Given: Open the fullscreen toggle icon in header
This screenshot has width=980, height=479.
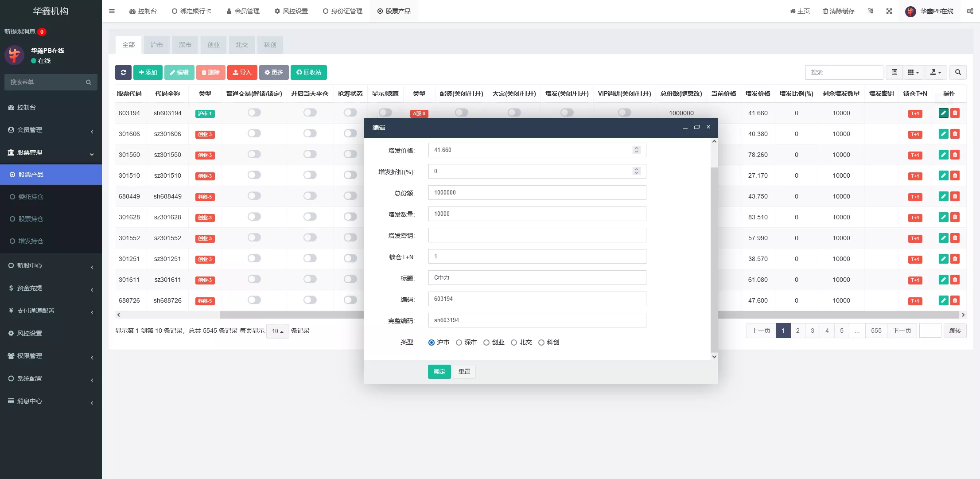Looking at the screenshot, I should pyautogui.click(x=889, y=11).
